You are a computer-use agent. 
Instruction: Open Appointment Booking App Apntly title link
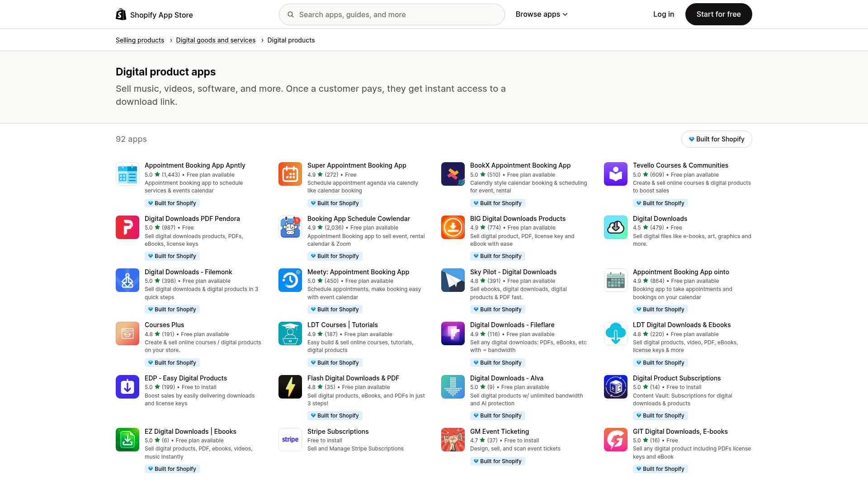tap(195, 165)
